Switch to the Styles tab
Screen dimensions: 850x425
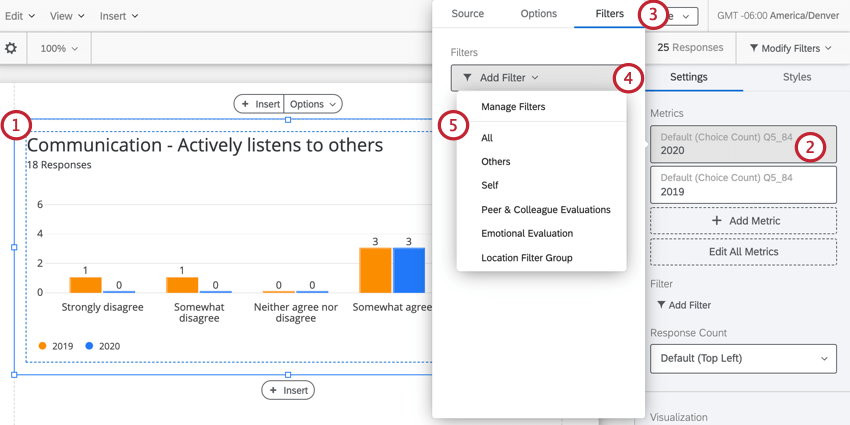coord(796,77)
